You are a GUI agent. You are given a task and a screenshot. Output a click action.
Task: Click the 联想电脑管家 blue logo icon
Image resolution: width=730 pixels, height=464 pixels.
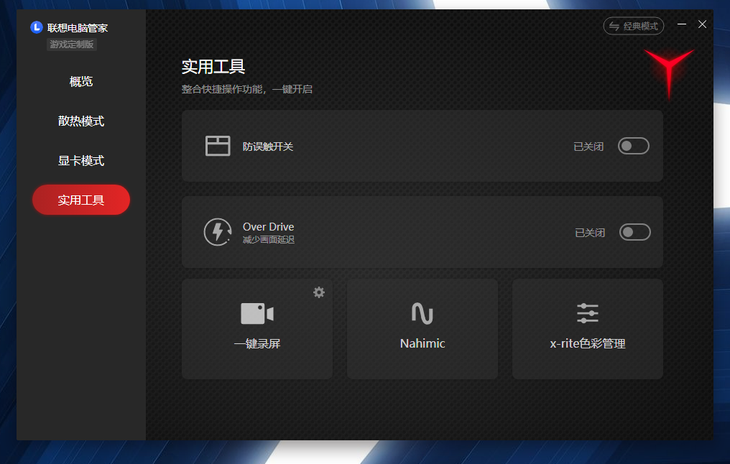tap(36, 28)
